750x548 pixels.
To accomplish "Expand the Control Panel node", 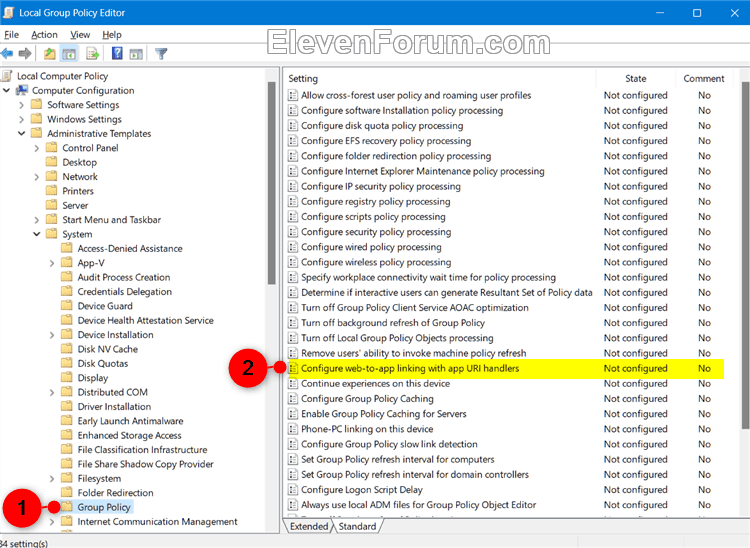I will [37, 148].
